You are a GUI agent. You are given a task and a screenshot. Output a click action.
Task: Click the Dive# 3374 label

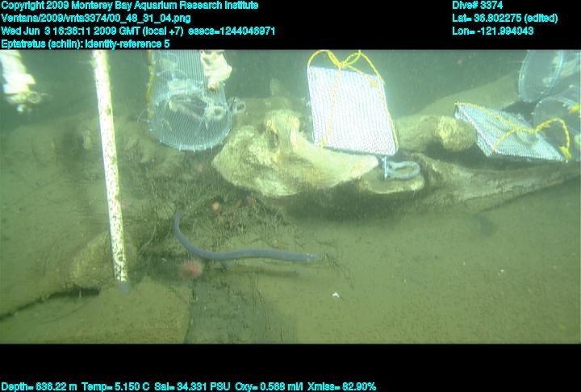click(478, 6)
